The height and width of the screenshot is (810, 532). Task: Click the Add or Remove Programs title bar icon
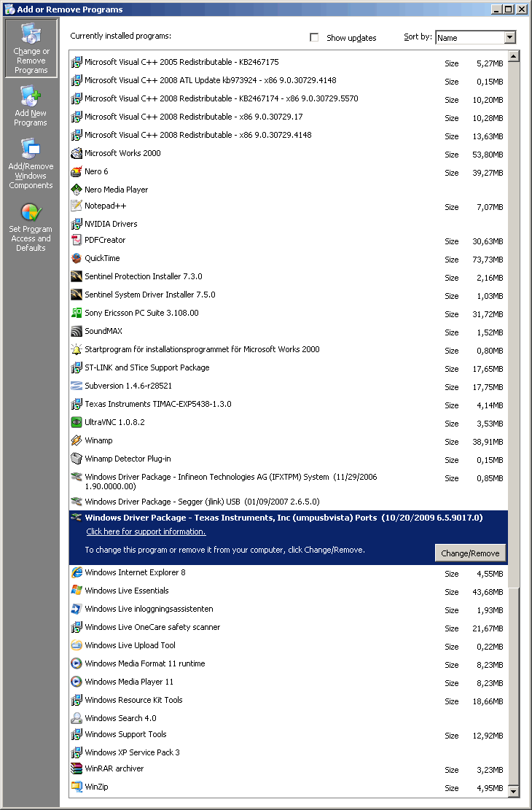click(9, 9)
